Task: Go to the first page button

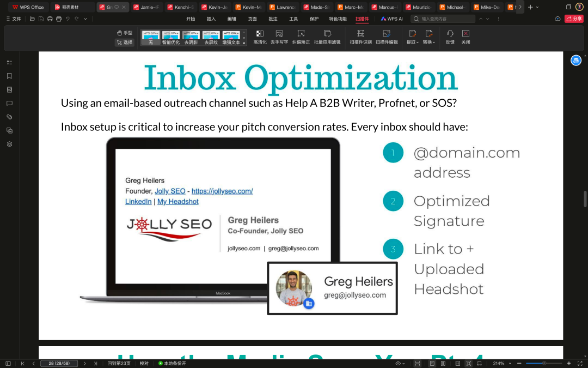Action: (x=22, y=363)
